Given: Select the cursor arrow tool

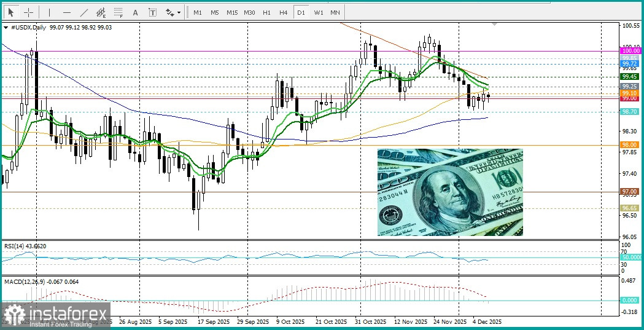Looking at the screenshot, I should [10, 13].
